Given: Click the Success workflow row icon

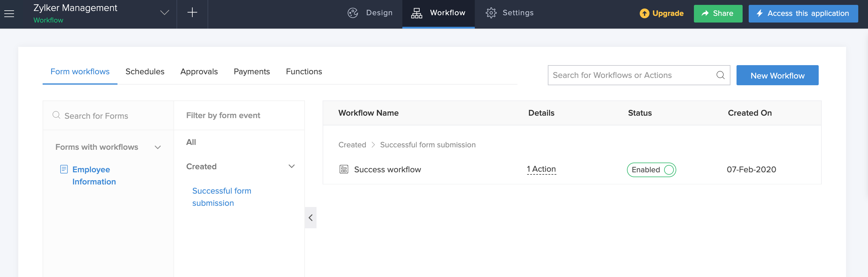Looking at the screenshot, I should coord(343,169).
